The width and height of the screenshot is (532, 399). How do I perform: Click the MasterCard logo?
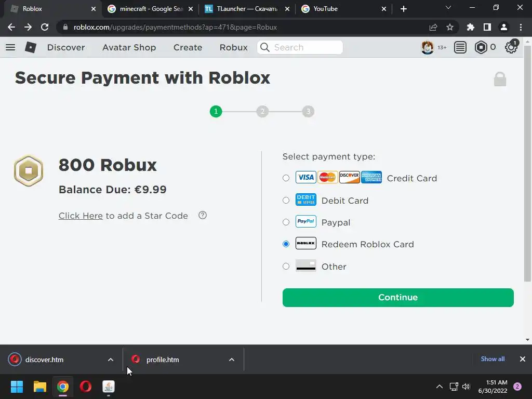(x=328, y=177)
